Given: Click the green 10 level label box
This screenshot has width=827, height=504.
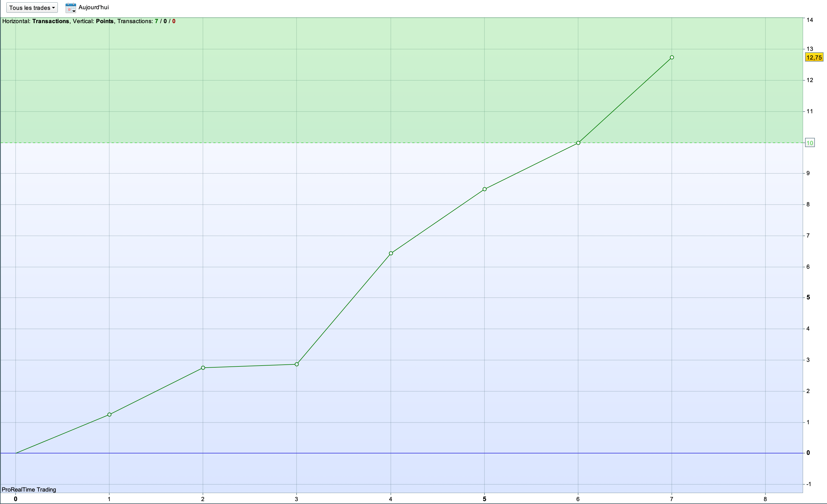Looking at the screenshot, I should 810,143.
